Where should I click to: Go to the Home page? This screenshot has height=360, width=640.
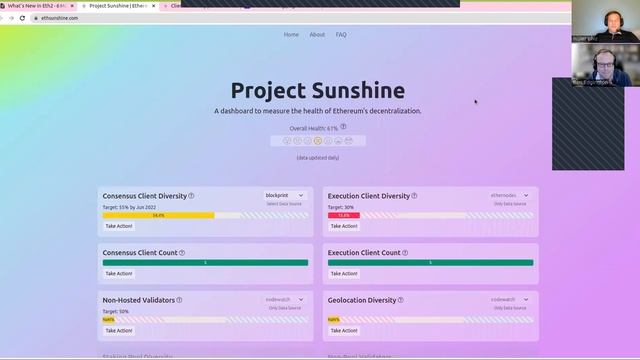click(x=291, y=35)
